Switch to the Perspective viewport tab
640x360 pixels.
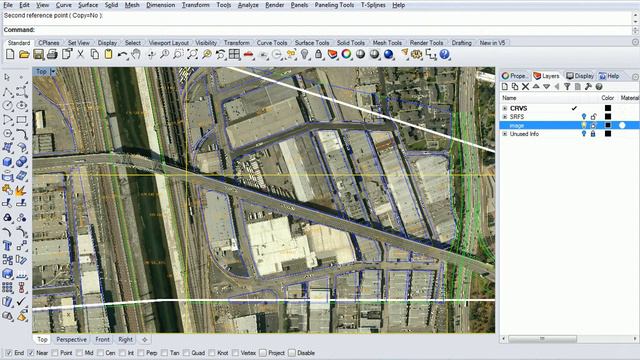click(71, 339)
